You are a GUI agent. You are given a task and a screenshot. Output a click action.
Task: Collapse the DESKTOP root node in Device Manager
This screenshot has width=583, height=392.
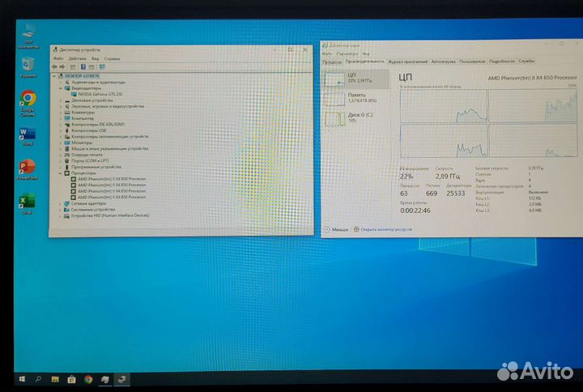[55, 76]
